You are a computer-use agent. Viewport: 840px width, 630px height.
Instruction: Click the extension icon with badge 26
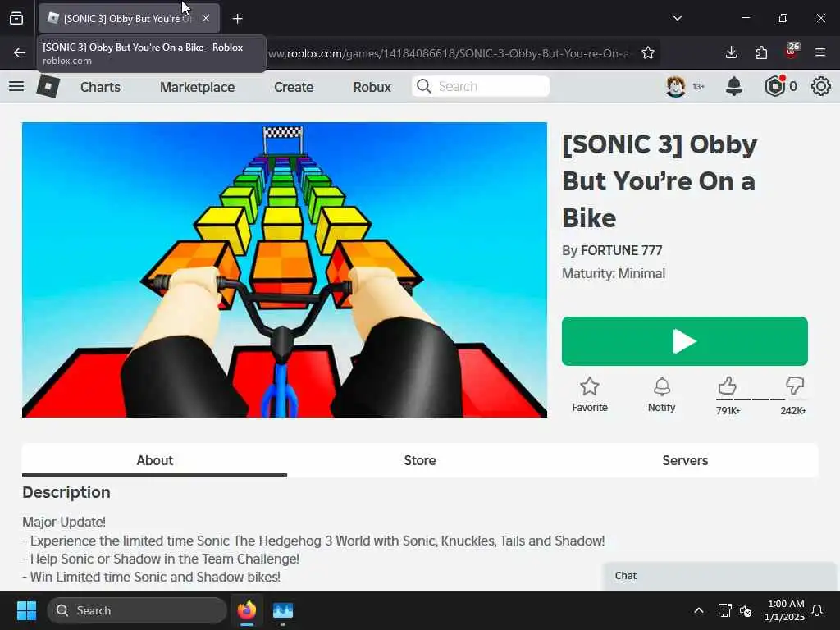792,51
